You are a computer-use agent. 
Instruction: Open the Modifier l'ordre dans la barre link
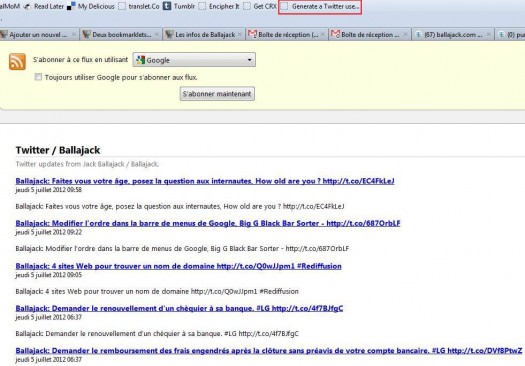click(208, 223)
